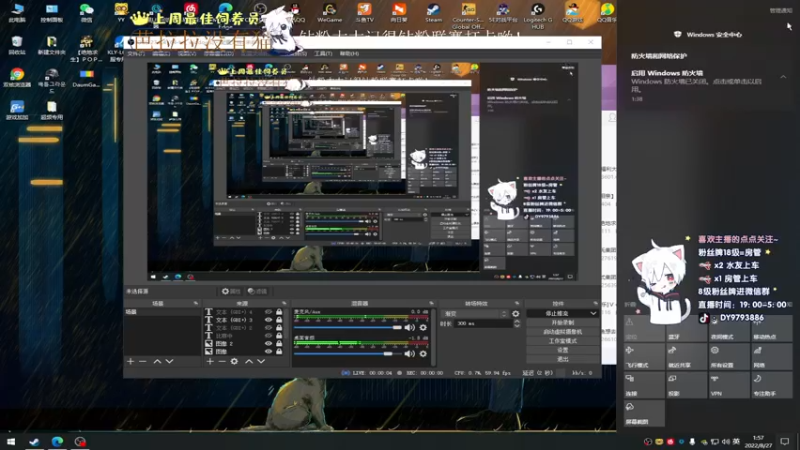This screenshot has width=800, height=450.
Task: Open OBS icon in Windows taskbar
Action: tap(80, 442)
